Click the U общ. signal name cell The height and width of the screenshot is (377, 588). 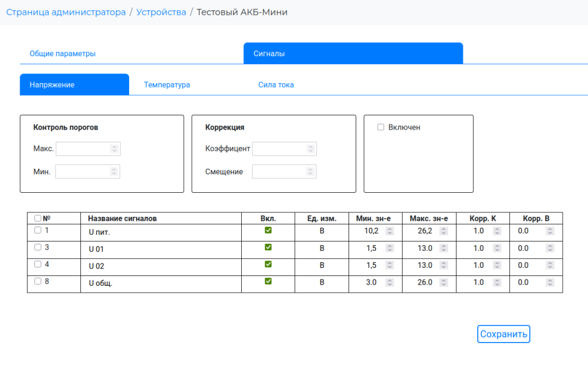pos(161,284)
